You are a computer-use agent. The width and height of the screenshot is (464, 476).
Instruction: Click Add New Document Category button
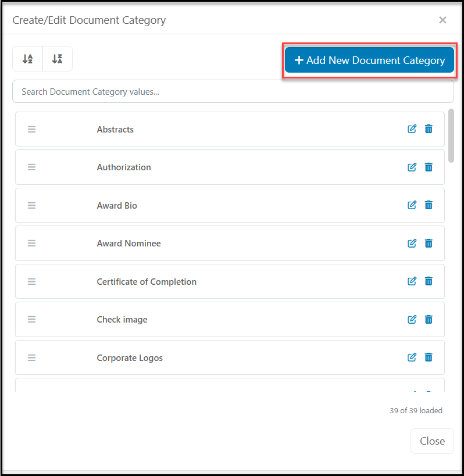coord(369,60)
